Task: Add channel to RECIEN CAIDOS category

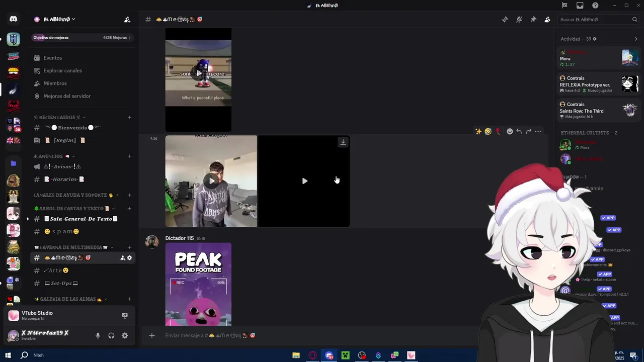Action: click(x=129, y=117)
